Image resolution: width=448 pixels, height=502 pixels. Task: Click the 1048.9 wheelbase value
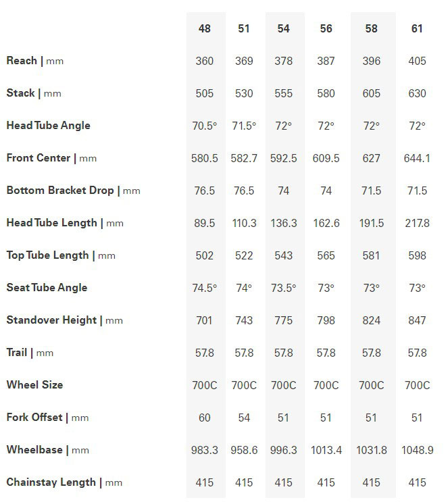tap(418, 450)
